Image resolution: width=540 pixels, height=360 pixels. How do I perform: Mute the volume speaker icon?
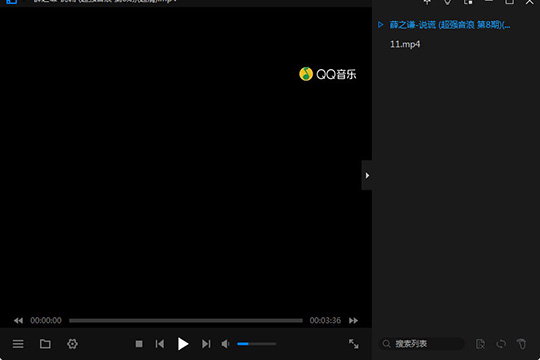226,344
